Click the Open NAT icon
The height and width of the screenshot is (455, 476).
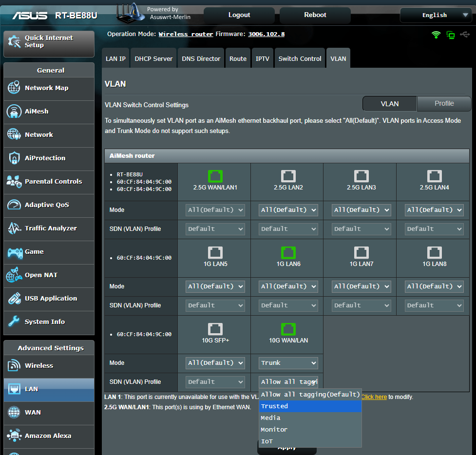pyautogui.click(x=14, y=275)
